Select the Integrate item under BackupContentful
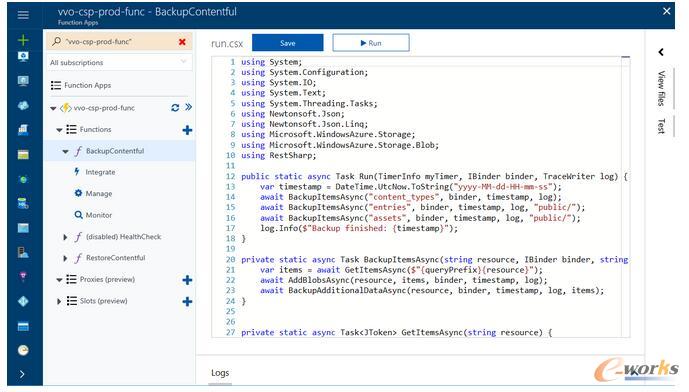Viewport: 689px width, 392px height. click(x=100, y=172)
